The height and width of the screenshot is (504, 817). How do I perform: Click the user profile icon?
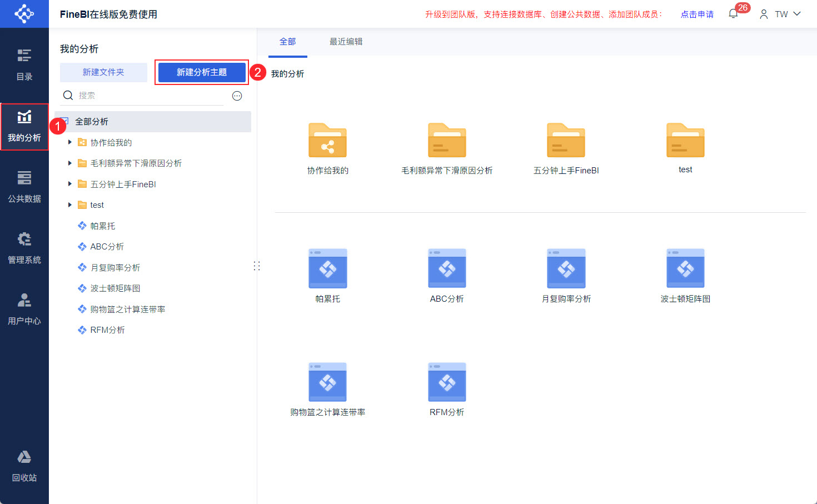click(x=764, y=14)
